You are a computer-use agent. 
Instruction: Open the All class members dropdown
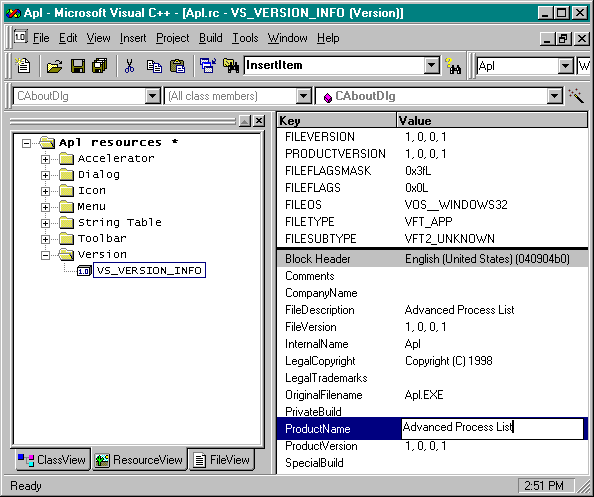[303, 96]
